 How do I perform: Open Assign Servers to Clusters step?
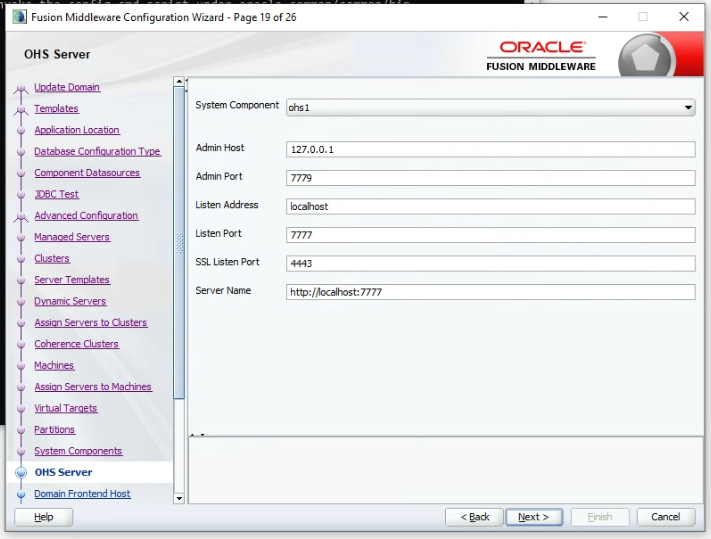point(91,322)
